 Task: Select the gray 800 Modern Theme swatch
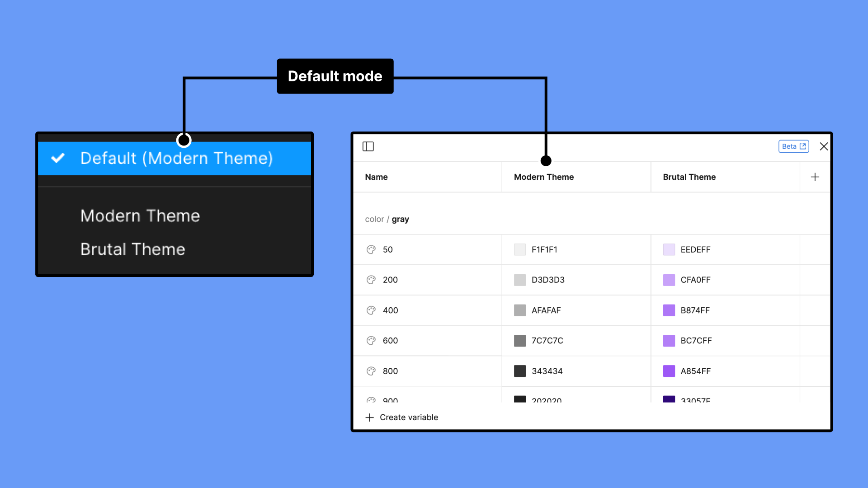(519, 371)
